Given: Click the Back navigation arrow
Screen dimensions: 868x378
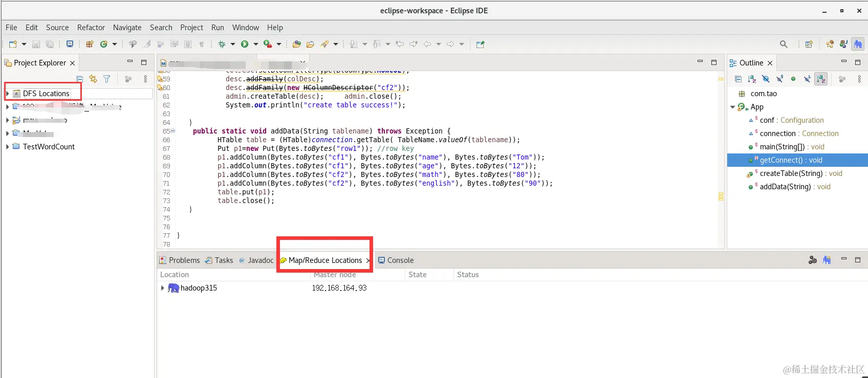Looking at the screenshot, I should coord(427,44).
